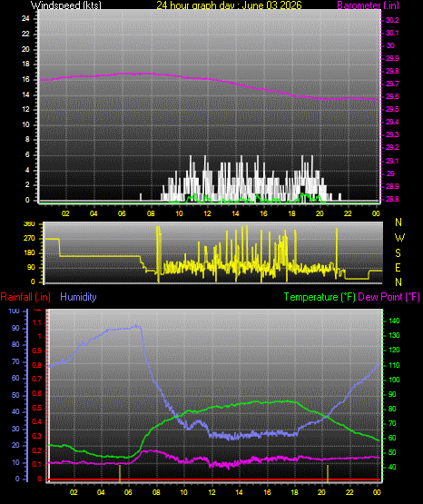This screenshot has width=423, height=504.
Task: Click the "360" wind direction scale value
Action: click(29, 224)
